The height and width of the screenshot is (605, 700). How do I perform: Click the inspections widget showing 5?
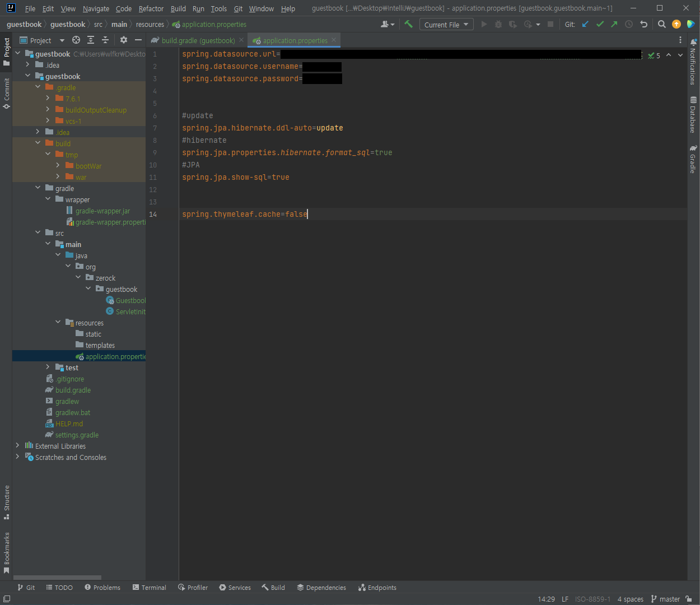pyautogui.click(x=654, y=55)
